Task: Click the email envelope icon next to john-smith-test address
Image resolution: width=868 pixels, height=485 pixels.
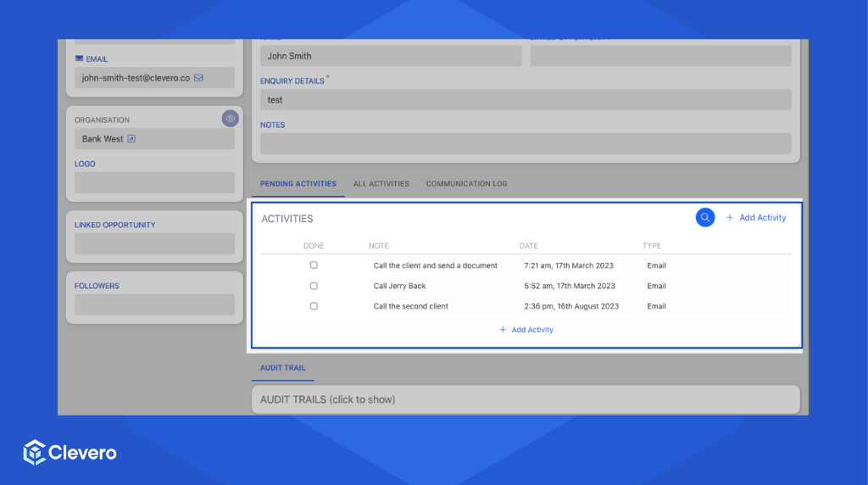Action: [198, 78]
